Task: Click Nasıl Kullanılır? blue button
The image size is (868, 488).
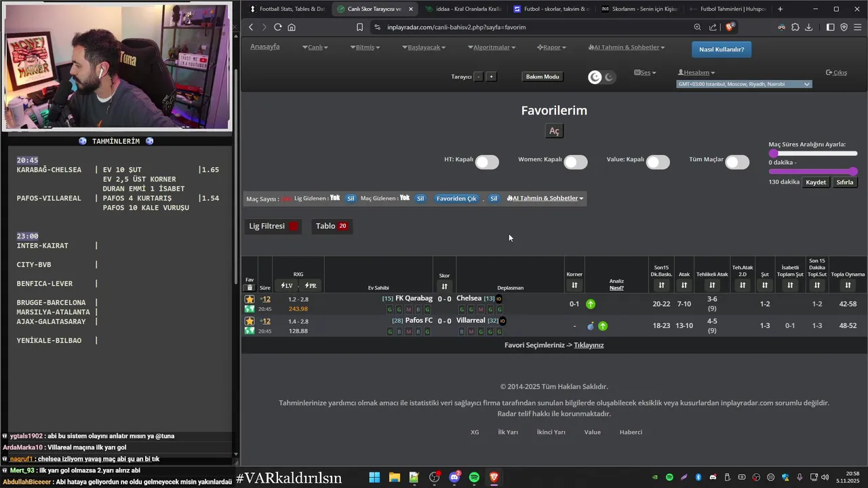Action: click(x=722, y=49)
